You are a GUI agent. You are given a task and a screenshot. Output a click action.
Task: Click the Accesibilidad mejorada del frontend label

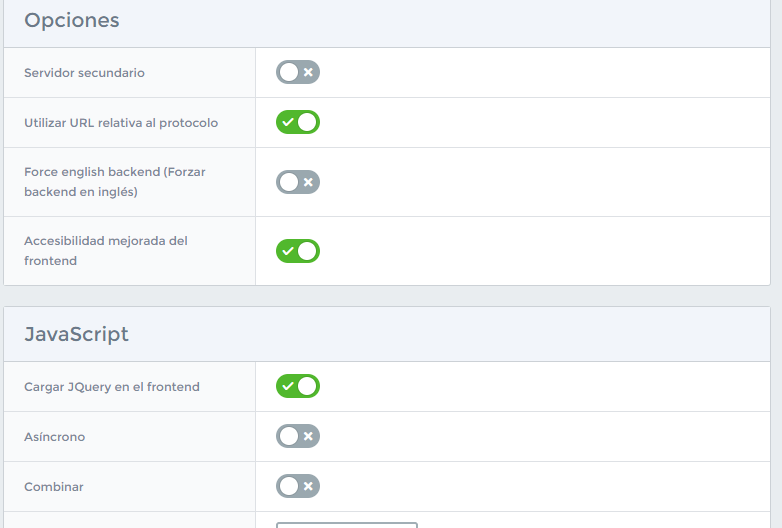[x=106, y=251]
